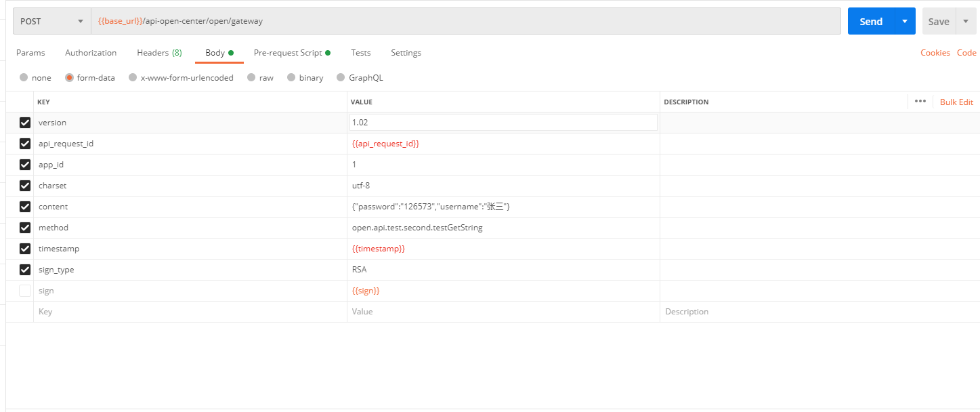Open the Send button dropdown arrow
This screenshot has width=980, height=412.
tap(904, 21)
